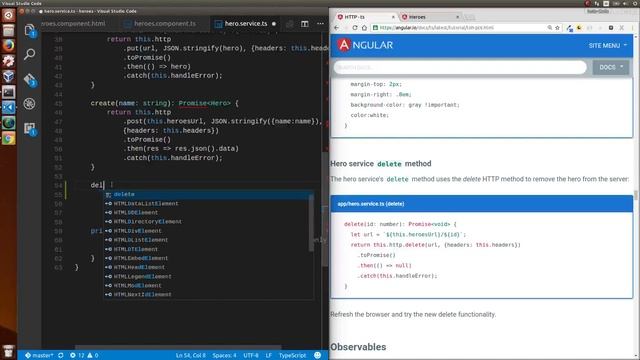Click Ln 54, Col 8 cursor position
The height and width of the screenshot is (360, 640).
click(x=191, y=355)
